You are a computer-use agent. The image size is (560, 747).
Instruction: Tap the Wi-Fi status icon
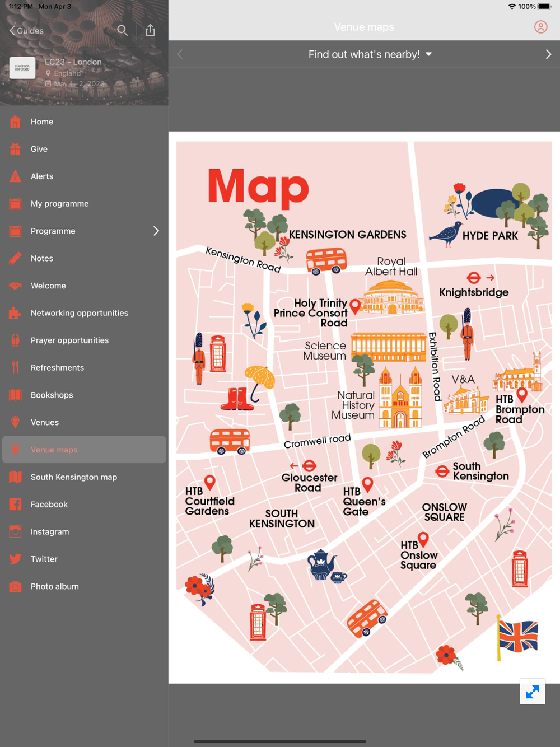512,7
